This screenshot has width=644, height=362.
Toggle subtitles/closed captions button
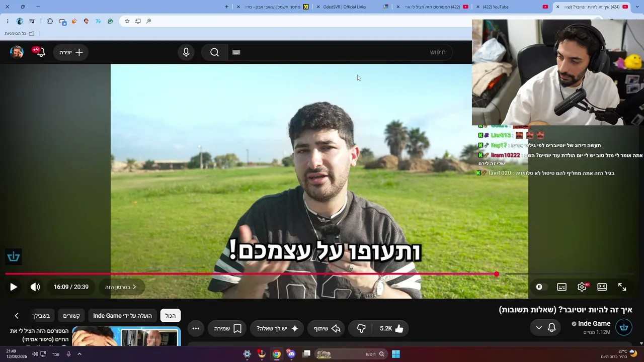point(562,287)
